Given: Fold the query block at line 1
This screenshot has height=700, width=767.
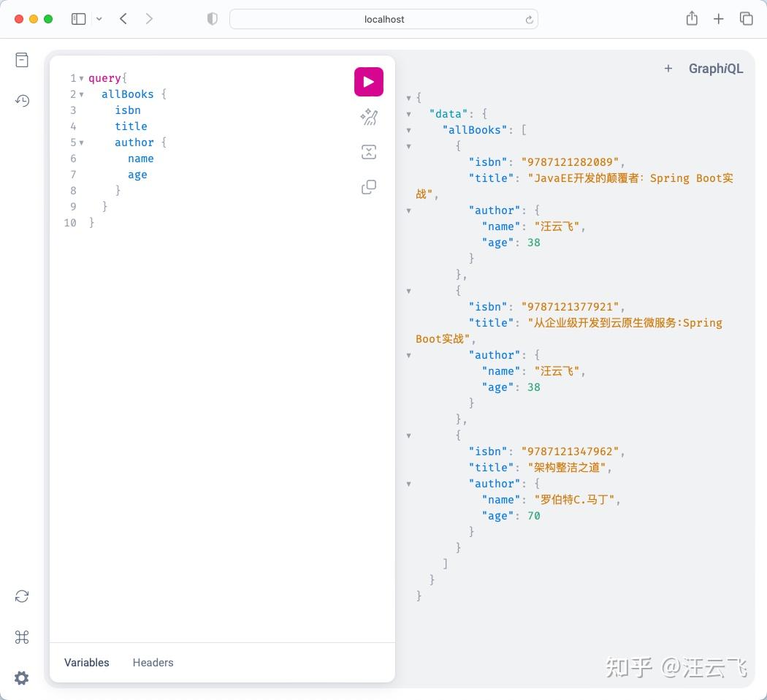Looking at the screenshot, I should (81, 78).
